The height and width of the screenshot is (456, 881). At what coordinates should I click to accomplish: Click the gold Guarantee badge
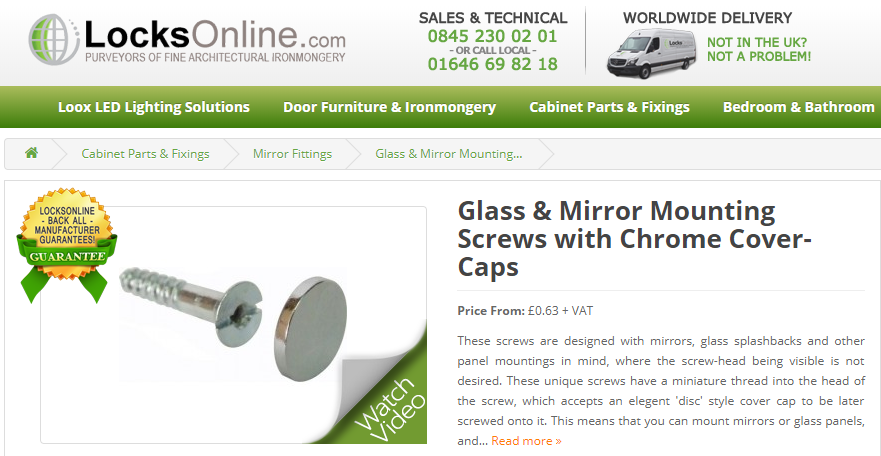click(66, 241)
